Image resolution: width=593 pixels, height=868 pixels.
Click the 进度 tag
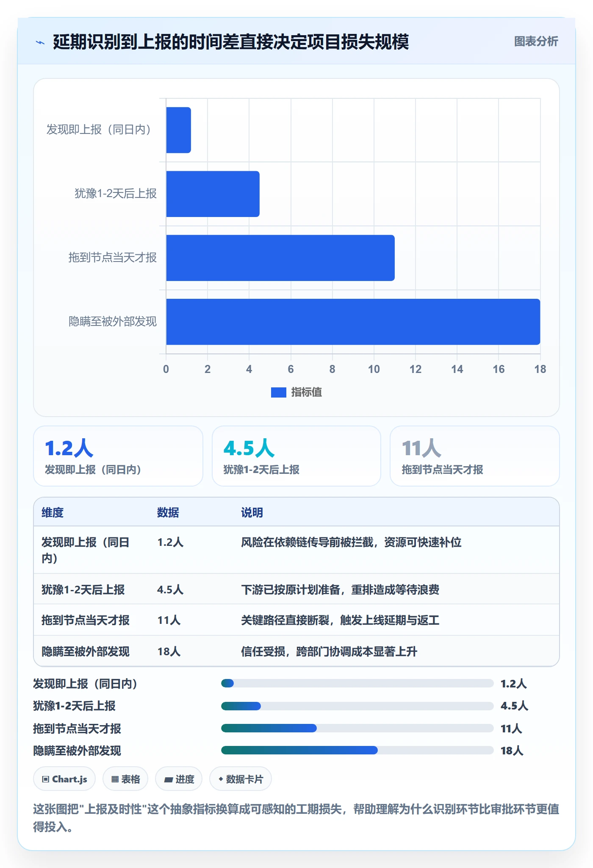(179, 779)
